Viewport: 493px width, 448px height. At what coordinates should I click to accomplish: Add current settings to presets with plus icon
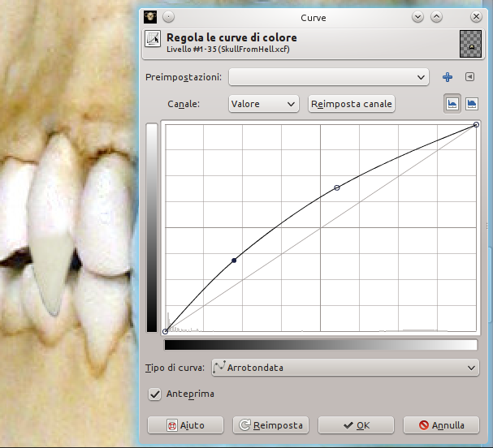[x=448, y=77]
